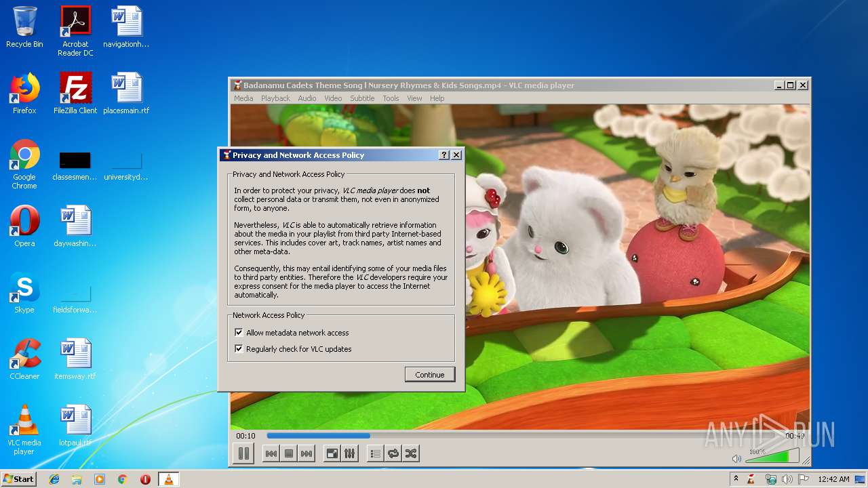The width and height of the screenshot is (868, 488).
Task: Select the Opera desktop icon
Action: 24,226
